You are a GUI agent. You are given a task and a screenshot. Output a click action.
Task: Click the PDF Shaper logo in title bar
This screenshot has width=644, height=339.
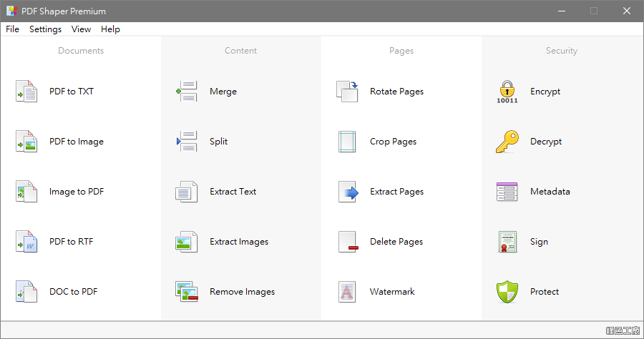click(x=11, y=11)
